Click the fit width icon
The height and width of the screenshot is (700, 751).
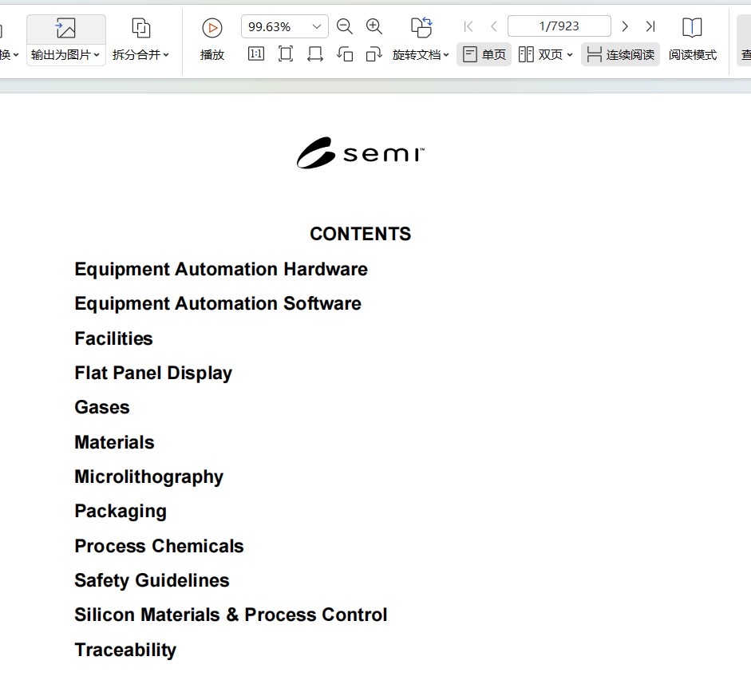315,53
